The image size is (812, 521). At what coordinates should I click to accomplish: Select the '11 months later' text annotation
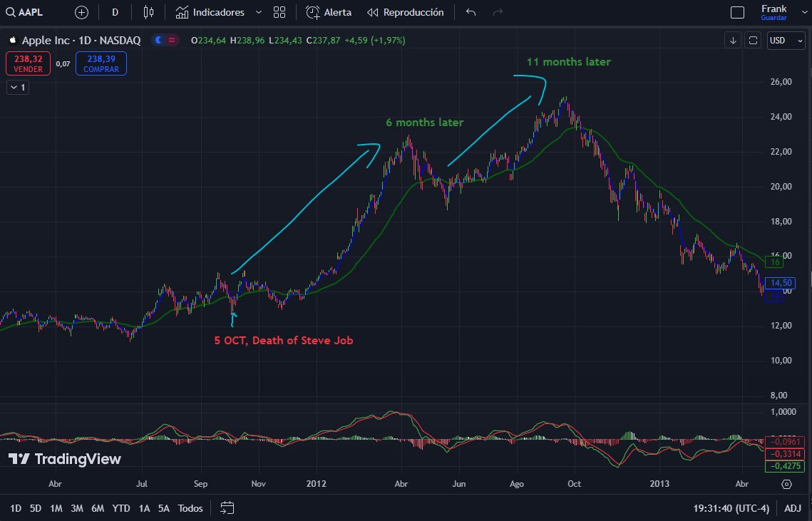click(x=569, y=61)
